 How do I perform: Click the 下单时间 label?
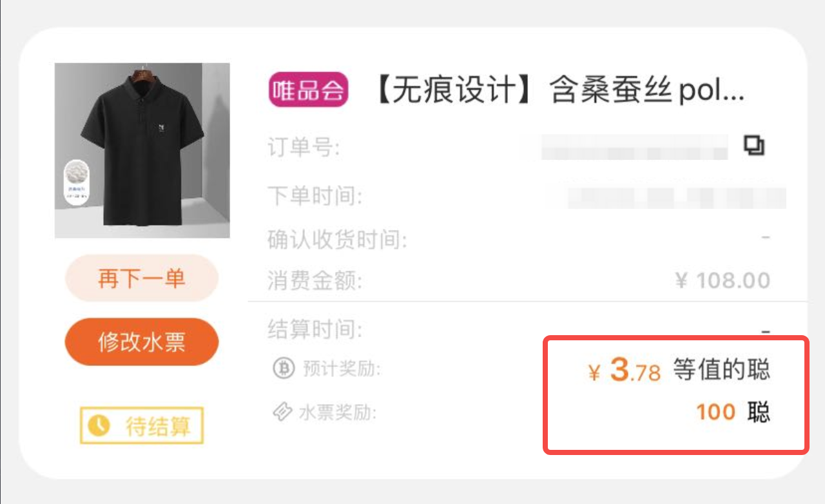point(315,195)
